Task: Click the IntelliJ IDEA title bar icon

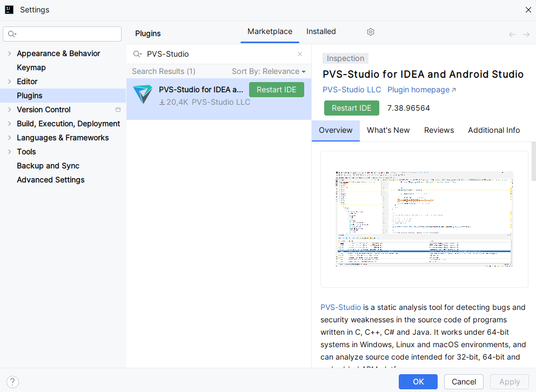Action: pos(9,10)
